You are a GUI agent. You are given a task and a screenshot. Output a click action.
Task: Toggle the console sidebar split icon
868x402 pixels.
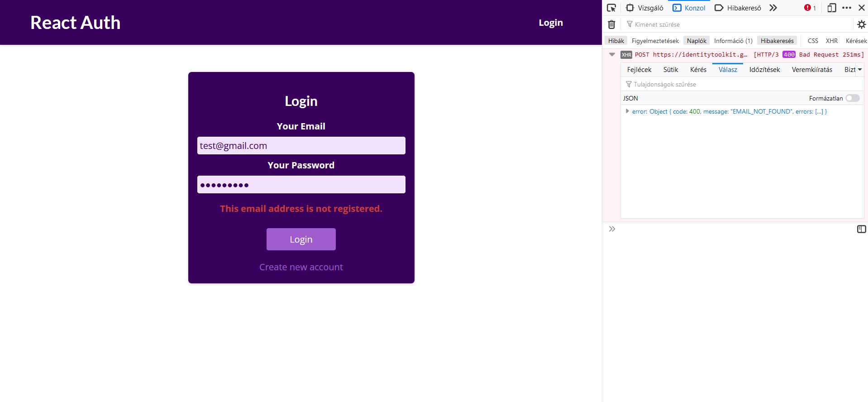coord(861,229)
